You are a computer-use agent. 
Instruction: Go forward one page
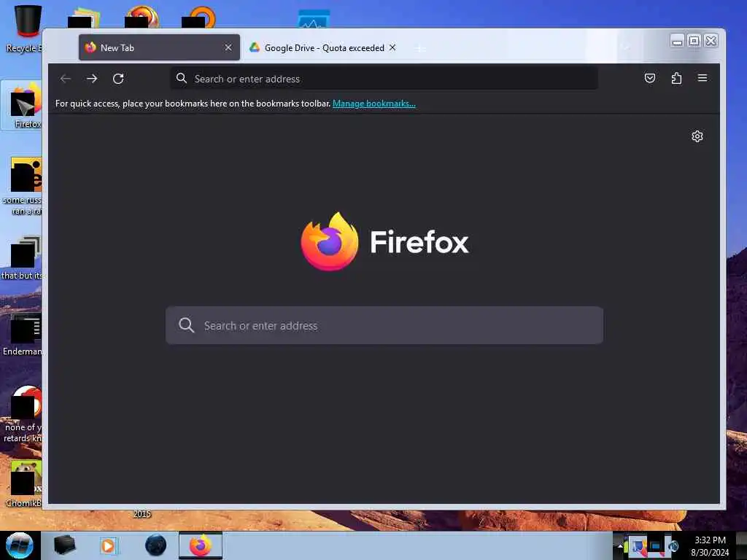point(92,79)
